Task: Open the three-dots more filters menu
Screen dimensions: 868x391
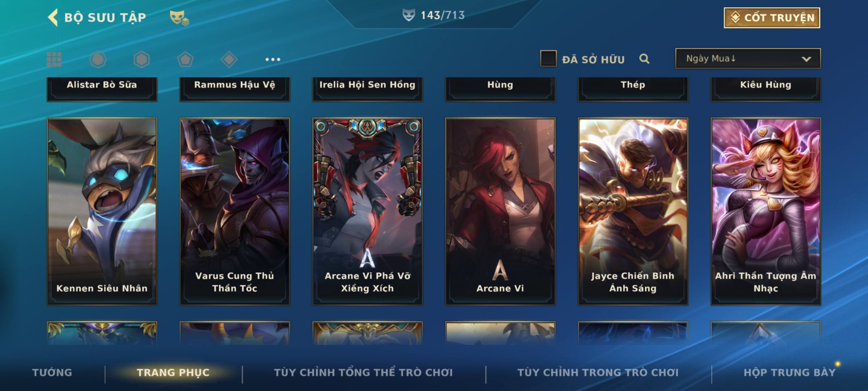Action: click(x=273, y=59)
